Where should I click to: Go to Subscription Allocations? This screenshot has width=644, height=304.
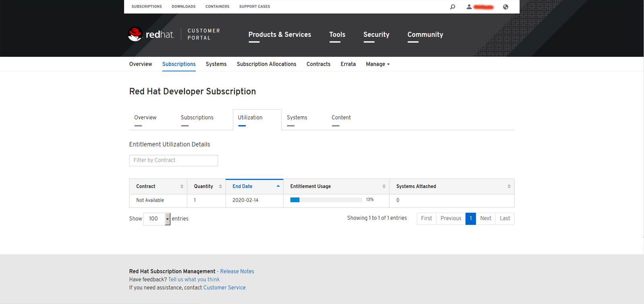[266, 64]
